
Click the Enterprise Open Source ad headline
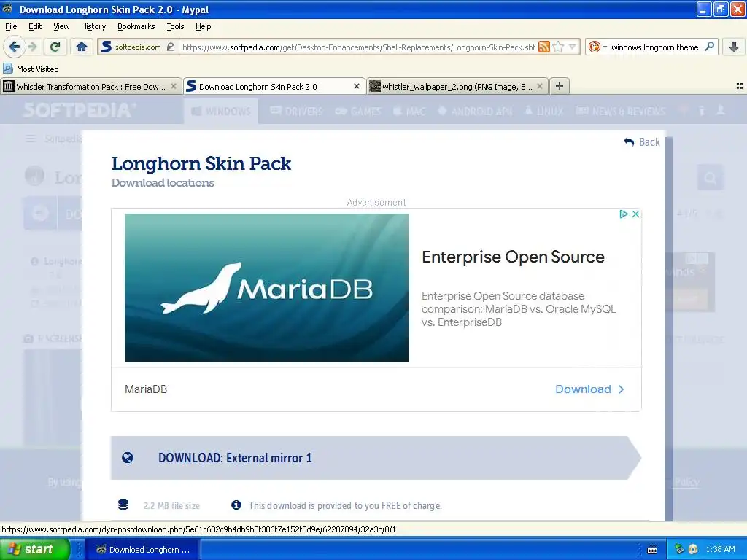tap(513, 257)
